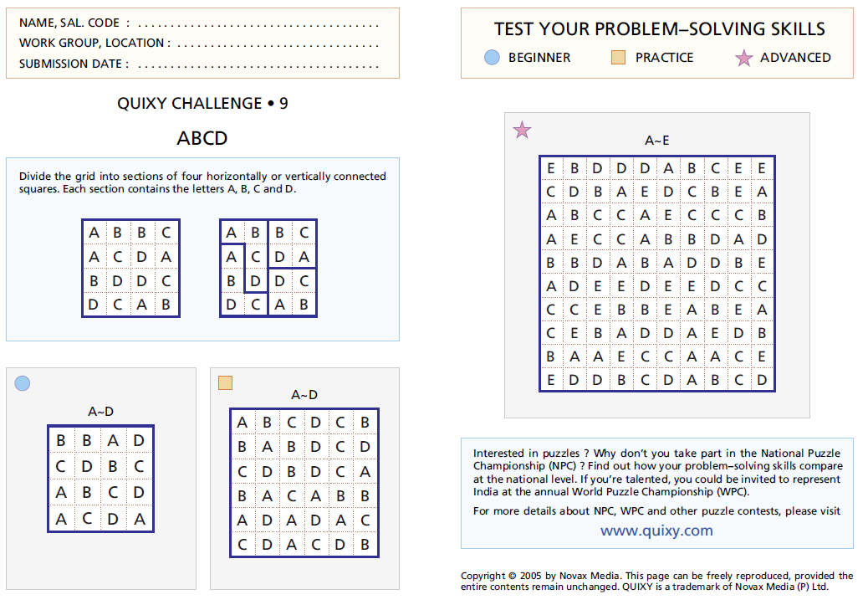Viewport: 868px width, 605px height.
Task: Click the copyright notice text at bottom
Action: click(x=656, y=581)
